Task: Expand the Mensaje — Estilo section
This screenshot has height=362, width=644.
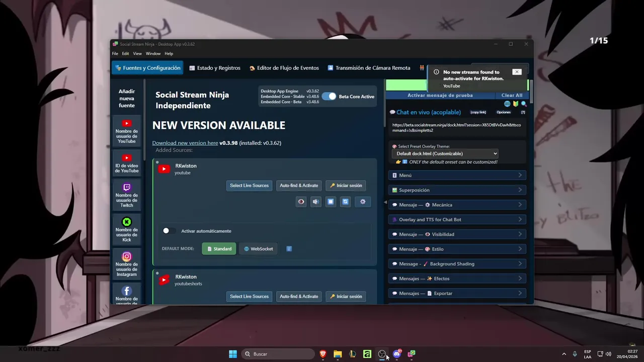Action: (457, 249)
